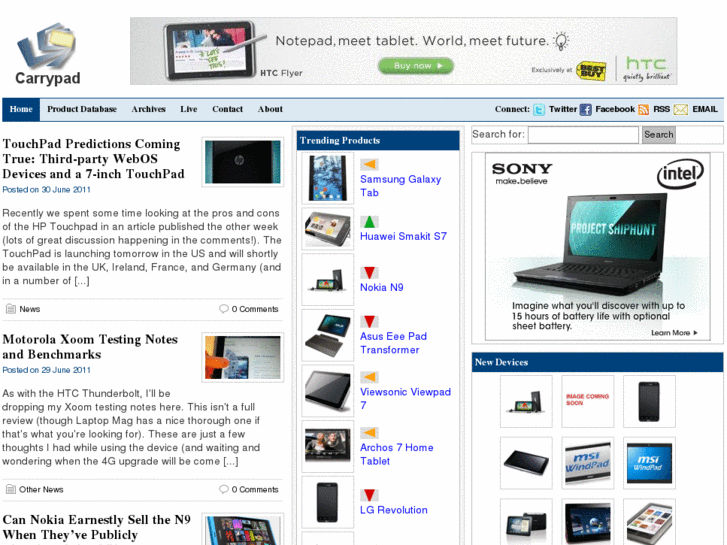
Task: Click inside the Search for text field
Action: (583, 135)
